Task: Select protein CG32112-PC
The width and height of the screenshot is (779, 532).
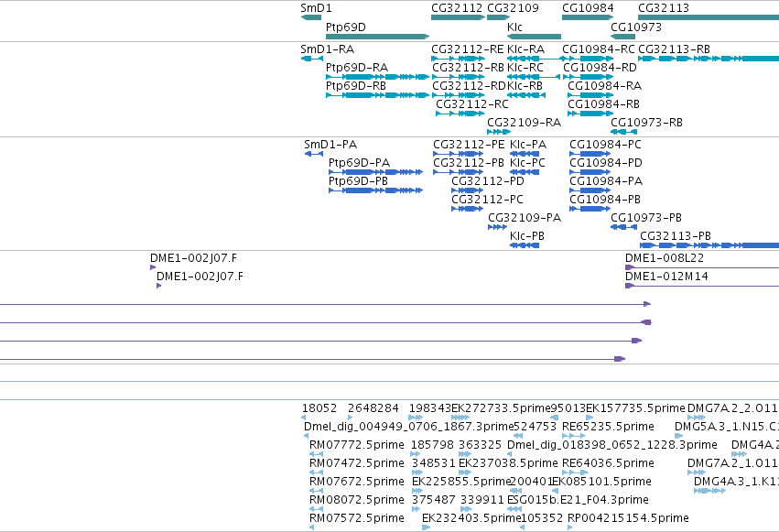Action: pos(467,209)
